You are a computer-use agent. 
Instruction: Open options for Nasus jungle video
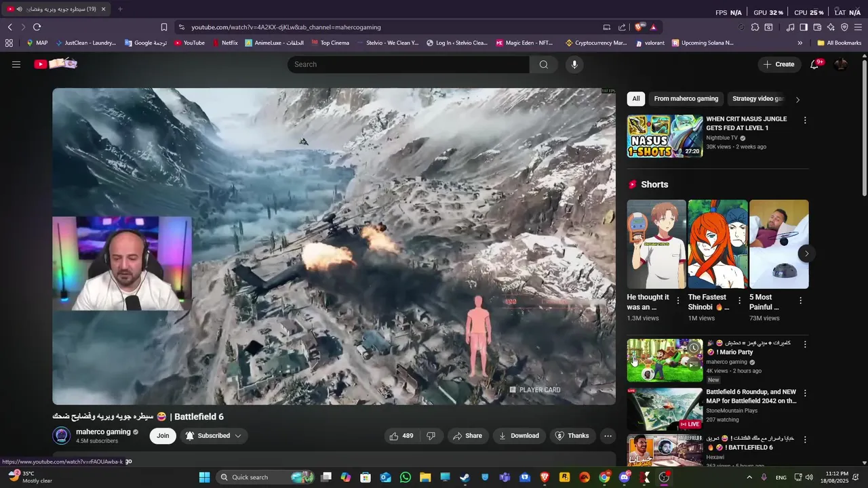coord(805,120)
